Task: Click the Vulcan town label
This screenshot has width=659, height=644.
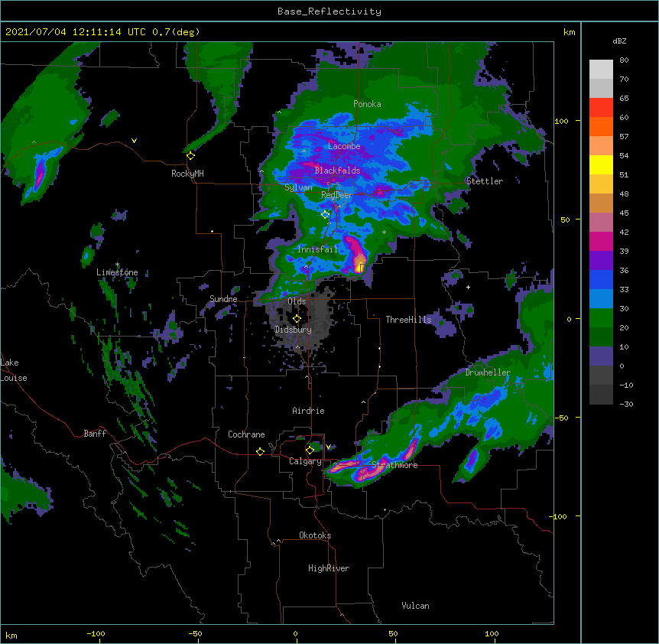Action: click(x=415, y=606)
